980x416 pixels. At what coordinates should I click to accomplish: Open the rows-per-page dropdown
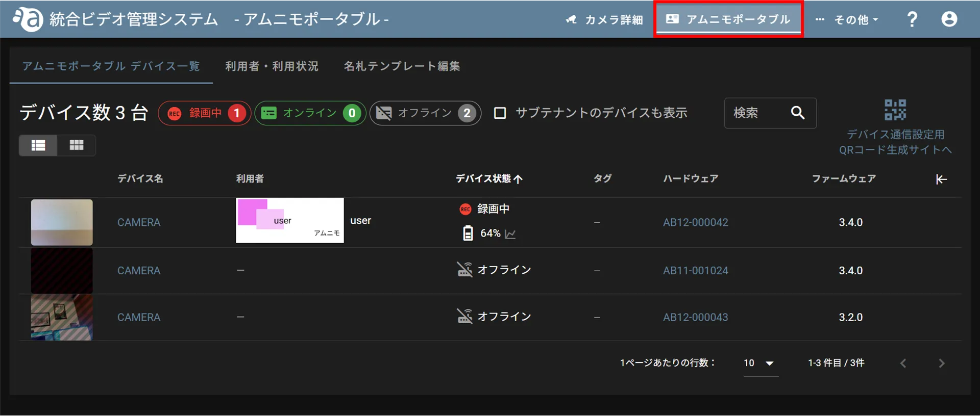coord(761,363)
